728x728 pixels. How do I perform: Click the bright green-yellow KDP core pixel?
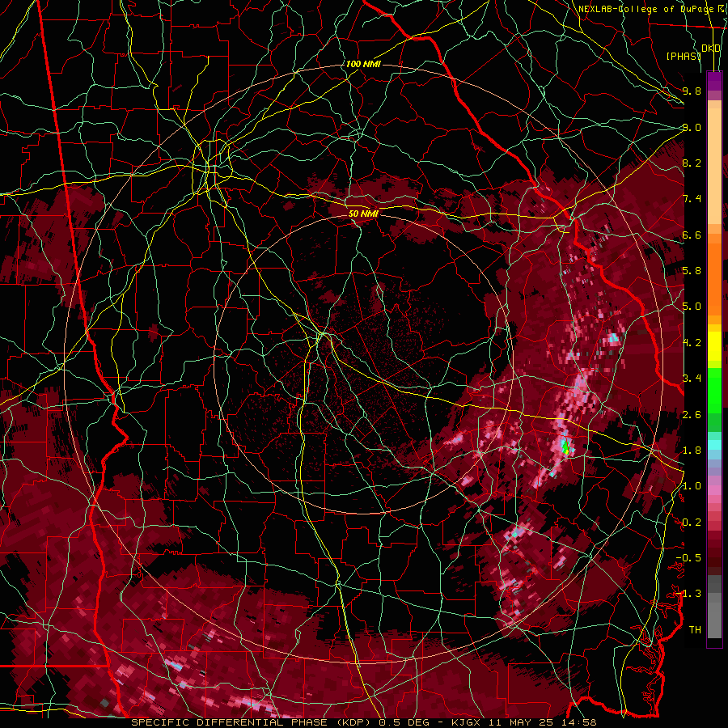pos(565,448)
